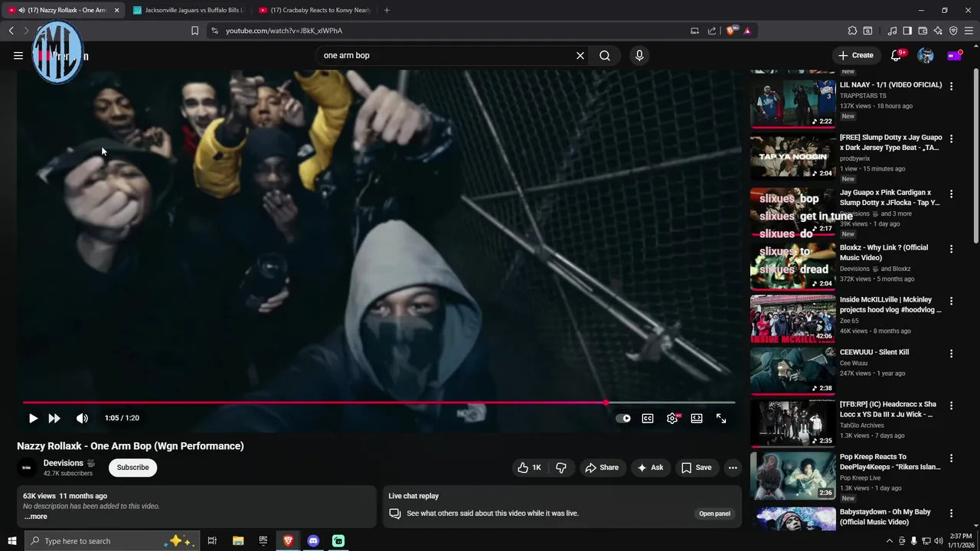Toggle closed captions in the player
Image resolution: width=980 pixels, height=551 pixels.
[x=648, y=419]
